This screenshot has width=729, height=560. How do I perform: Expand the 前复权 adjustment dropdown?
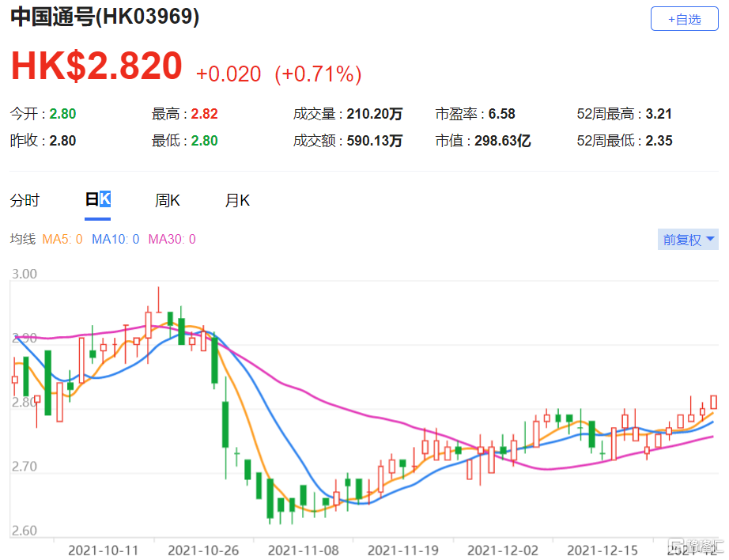[x=688, y=240]
